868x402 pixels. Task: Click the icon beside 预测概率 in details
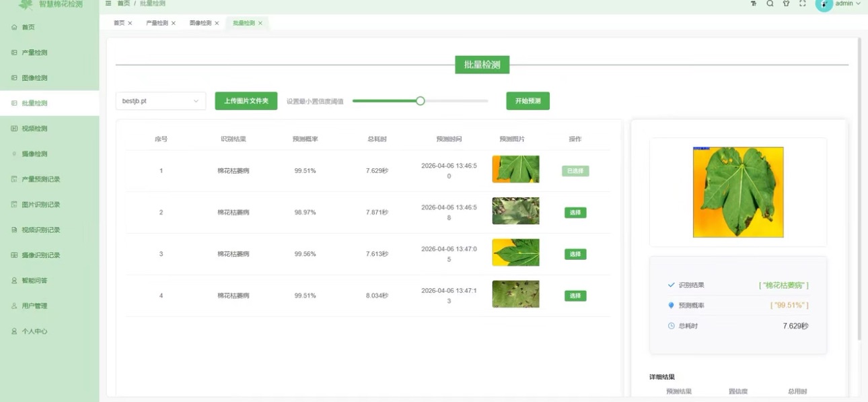click(671, 306)
